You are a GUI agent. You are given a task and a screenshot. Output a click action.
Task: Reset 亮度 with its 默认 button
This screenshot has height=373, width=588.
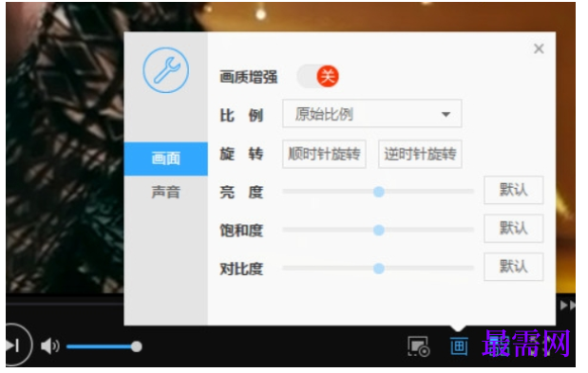513,190
